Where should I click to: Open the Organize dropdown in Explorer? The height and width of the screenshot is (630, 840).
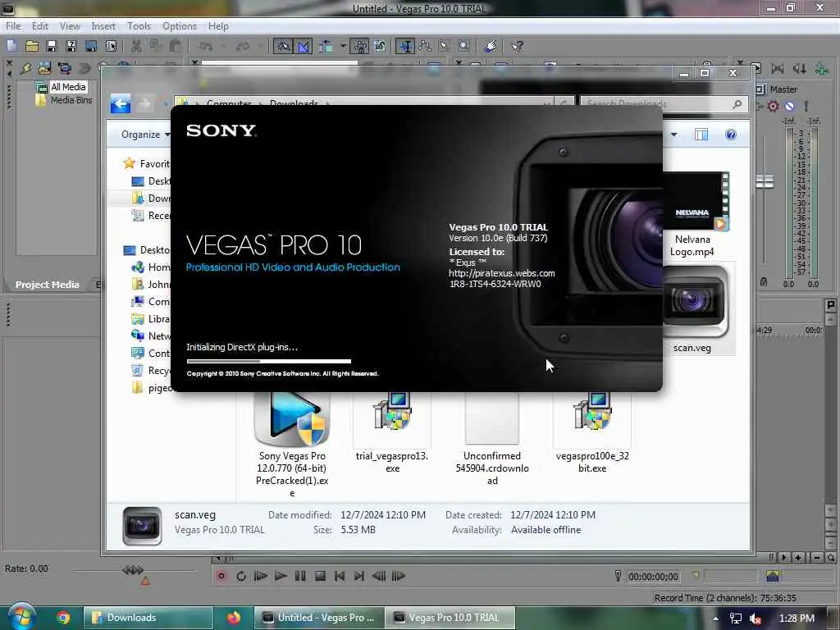pyautogui.click(x=144, y=135)
